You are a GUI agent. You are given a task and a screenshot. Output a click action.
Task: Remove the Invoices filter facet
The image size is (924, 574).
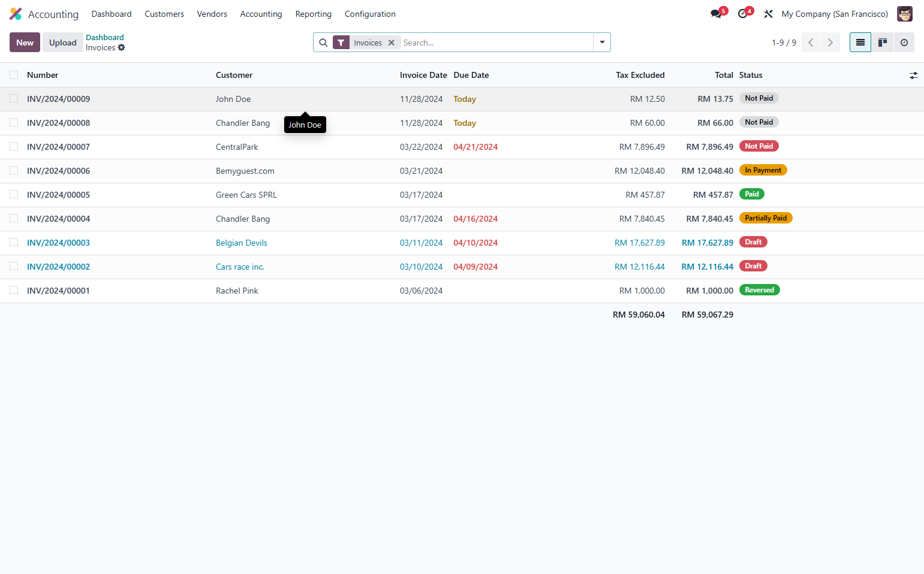click(392, 43)
